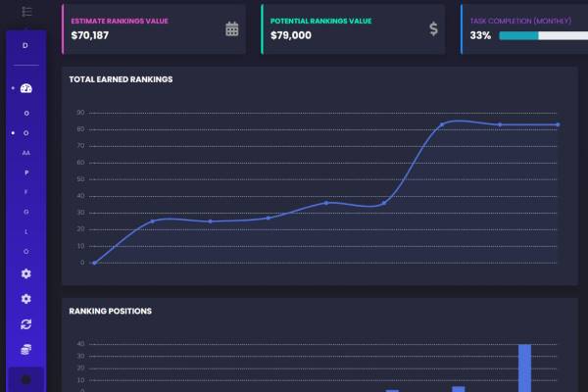Select the 'AA' sidebar menu item
This screenshot has width=588, height=392.
[x=25, y=153]
